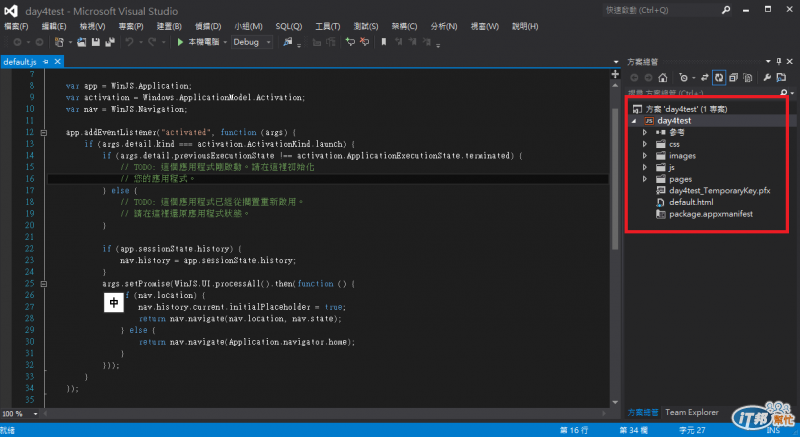Click the Home icon in Solution Explorer
The width and height of the screenshot is (800, 437).
coord(662,78)
